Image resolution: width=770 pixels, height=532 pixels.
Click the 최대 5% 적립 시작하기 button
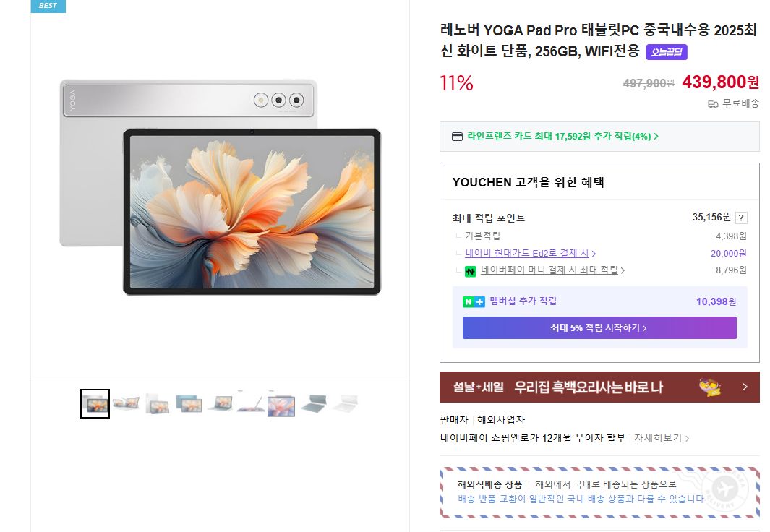tap(599, 328)
